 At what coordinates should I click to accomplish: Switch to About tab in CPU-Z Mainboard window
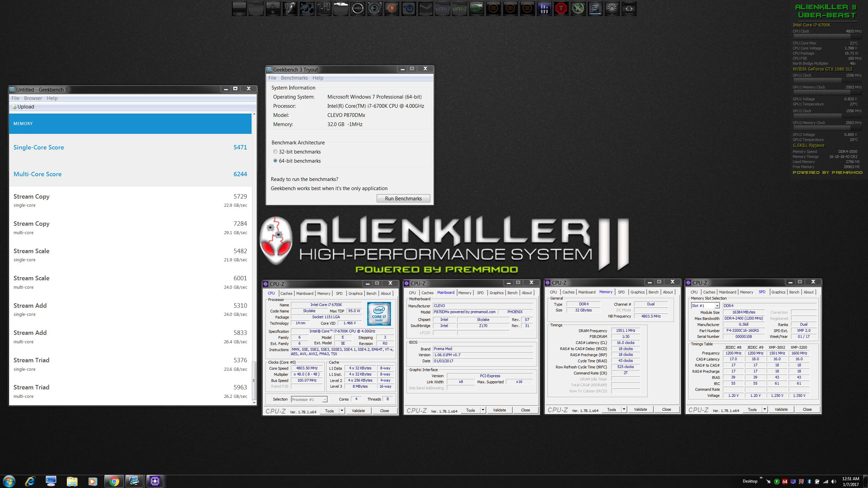pyautogui.click(x=527, y=293)
